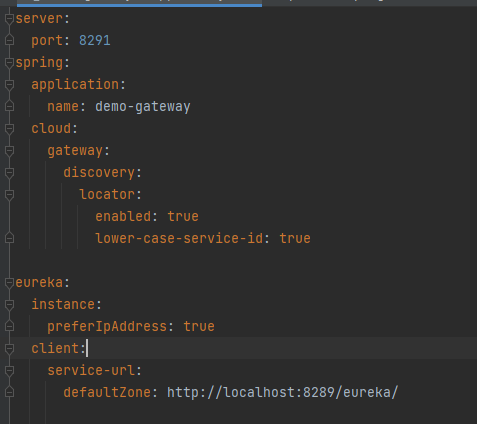Click the lower-case-service-id key

click(x=179, y=239)
